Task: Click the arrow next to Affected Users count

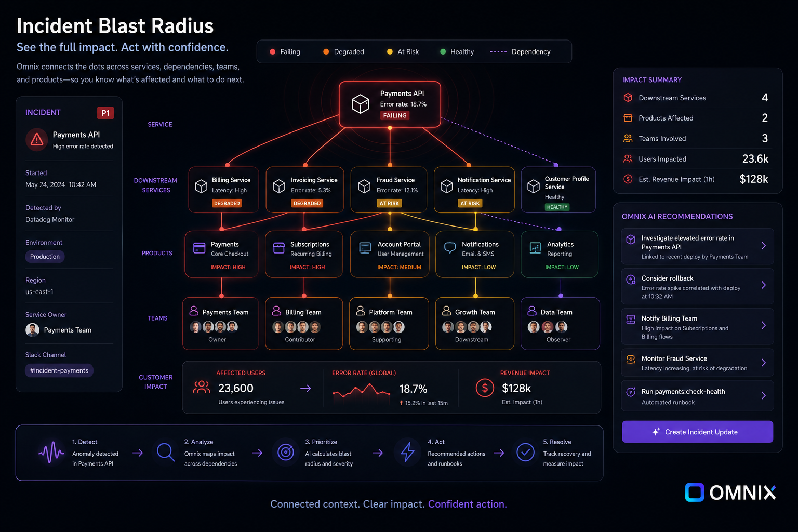Action: (x=305, y=388)
